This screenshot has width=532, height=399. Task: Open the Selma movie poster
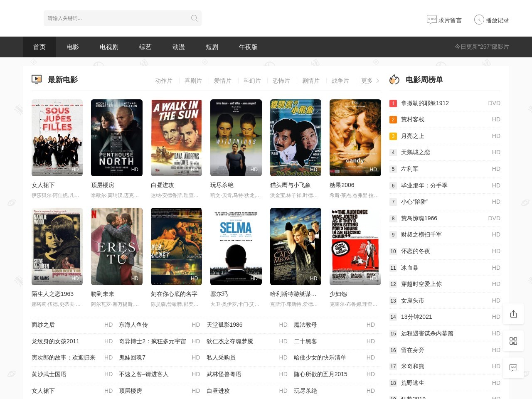click(x=236, y=246)
